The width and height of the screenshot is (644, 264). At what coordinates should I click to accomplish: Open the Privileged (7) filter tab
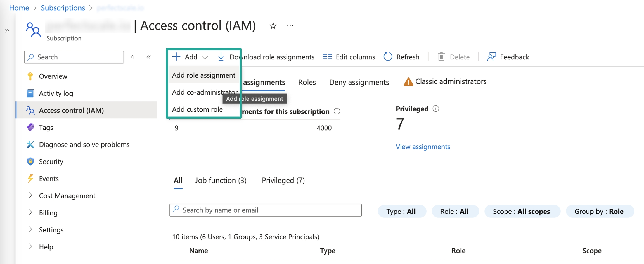click(283, 180)
